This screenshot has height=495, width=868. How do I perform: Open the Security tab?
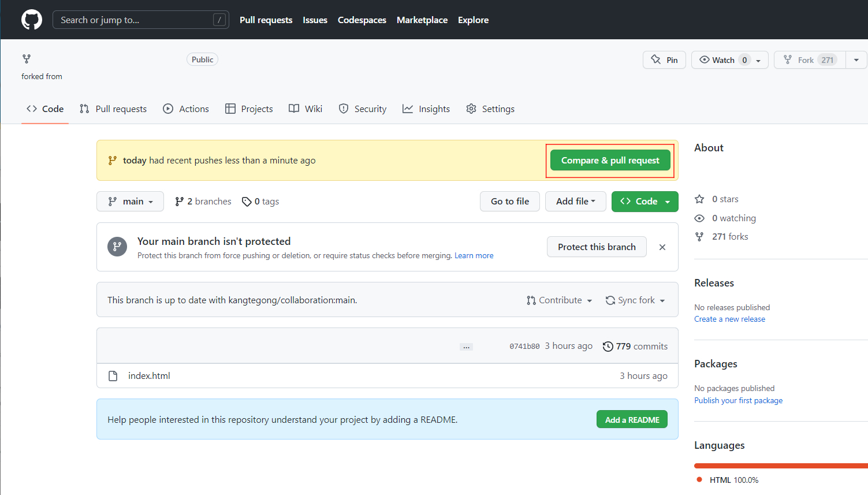[363, 109]
